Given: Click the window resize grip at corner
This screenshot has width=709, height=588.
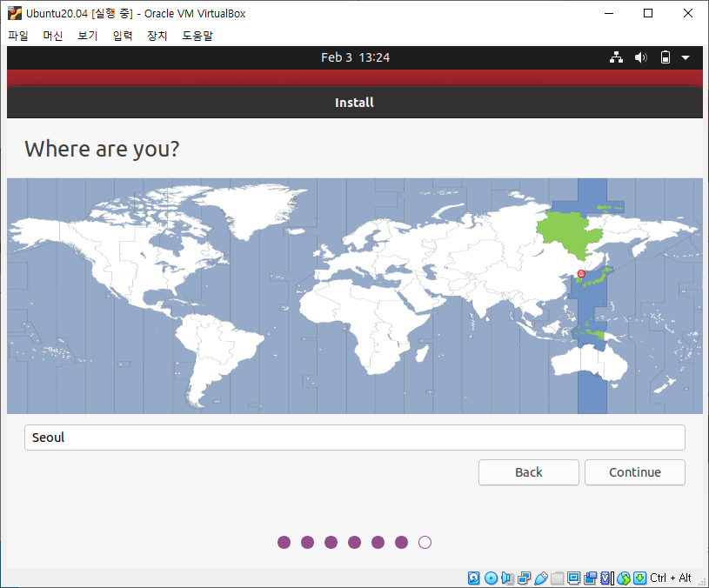Looking at the screenshot, I should (x=703, y=582).
